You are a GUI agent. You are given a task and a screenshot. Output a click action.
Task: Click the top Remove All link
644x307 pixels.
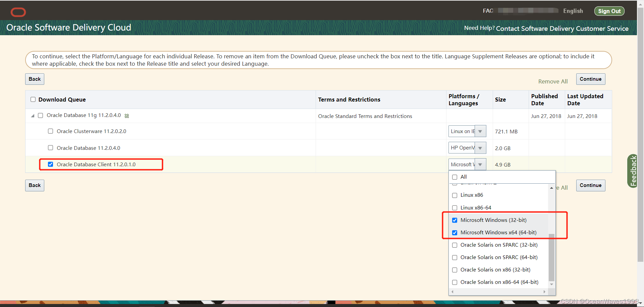pyautogui.click(x=553, y=81)
